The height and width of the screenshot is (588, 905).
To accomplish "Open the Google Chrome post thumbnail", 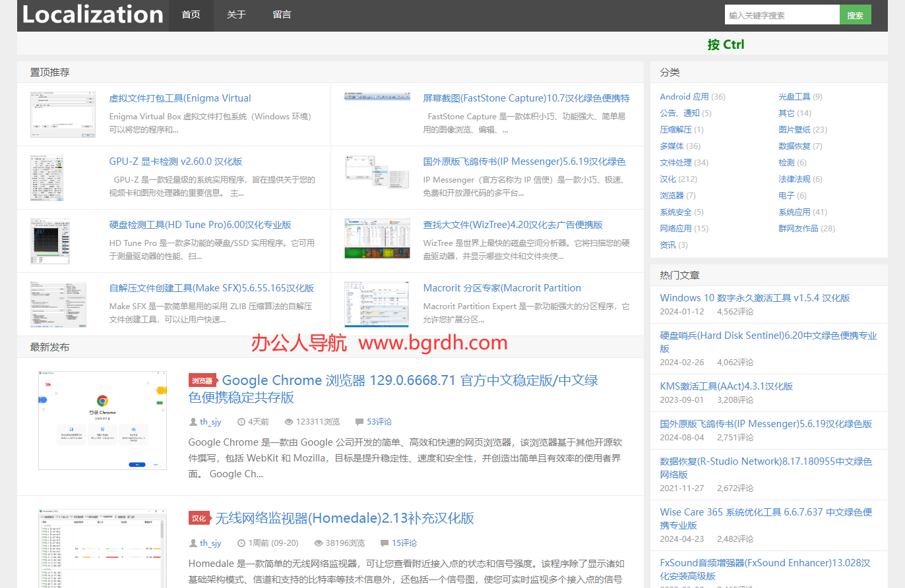I will [x=102, y=421].
